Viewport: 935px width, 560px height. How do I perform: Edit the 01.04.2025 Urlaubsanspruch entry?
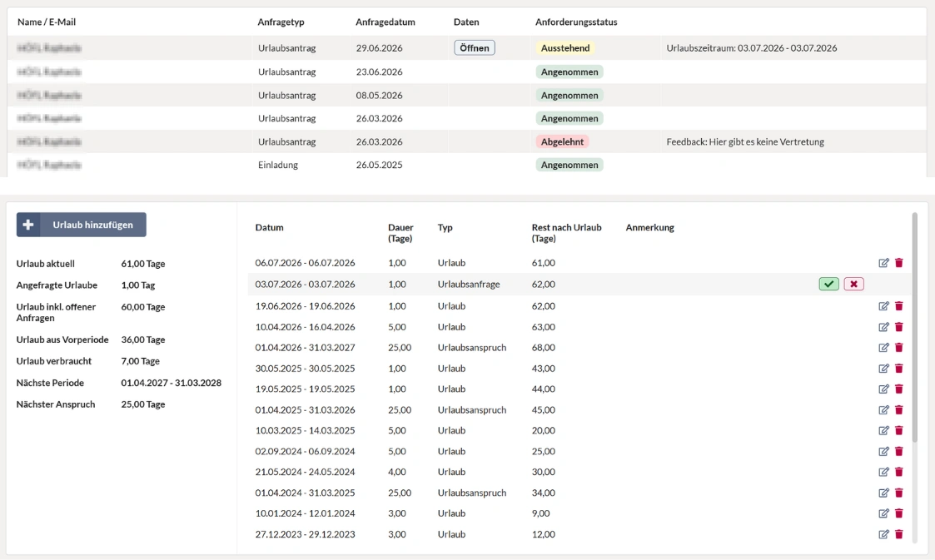[x=883, y=410]
